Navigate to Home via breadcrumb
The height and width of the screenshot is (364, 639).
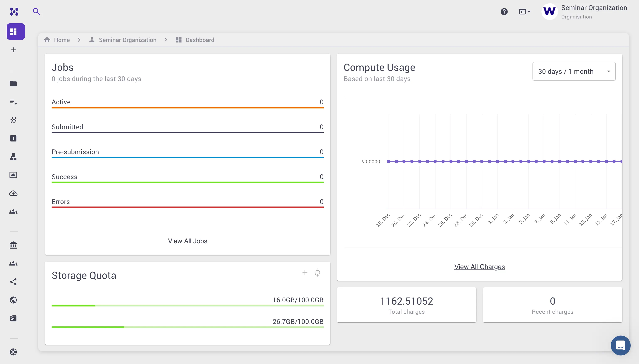pos(62,40)
